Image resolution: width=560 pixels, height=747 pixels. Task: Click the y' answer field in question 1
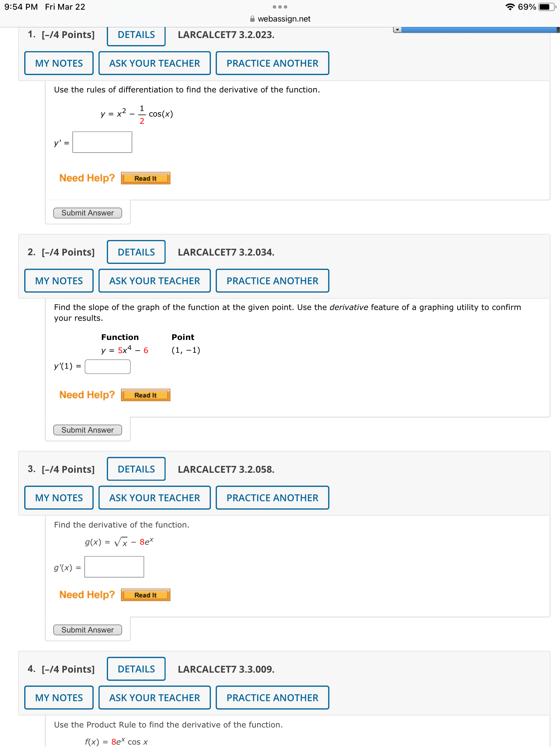point(102,142)
